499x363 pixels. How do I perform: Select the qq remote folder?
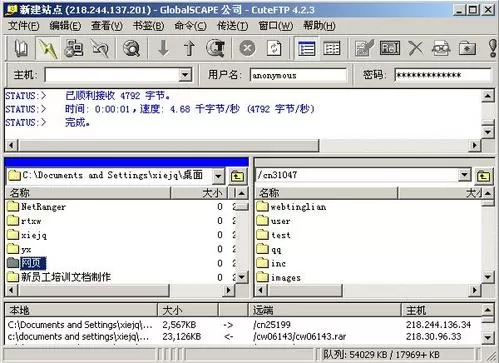(269, 249)
